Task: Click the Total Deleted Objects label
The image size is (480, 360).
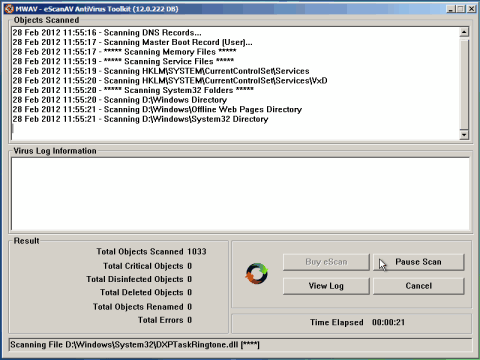Action: coord(142,293)
